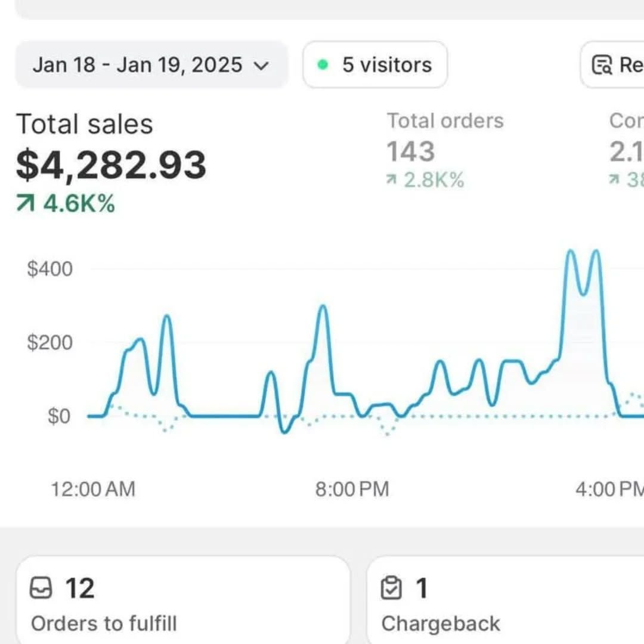The height and width of the screenshot is (644, 644).
Task: Click the chevron icon on the date selector
Action: pos(263,66)
